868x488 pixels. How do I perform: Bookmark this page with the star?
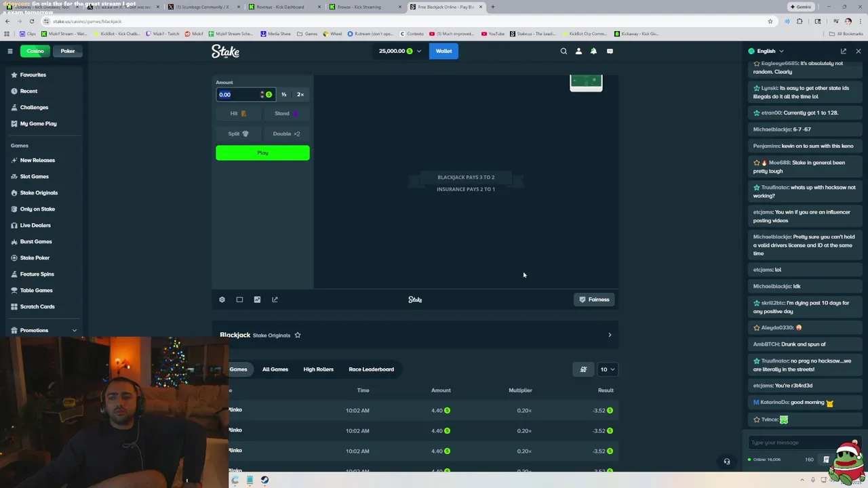770,21
